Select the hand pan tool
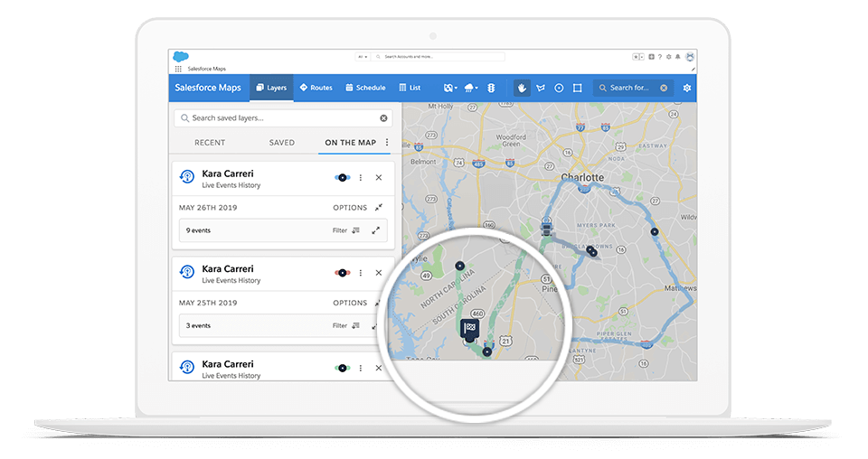 click(x=522, y=88)
